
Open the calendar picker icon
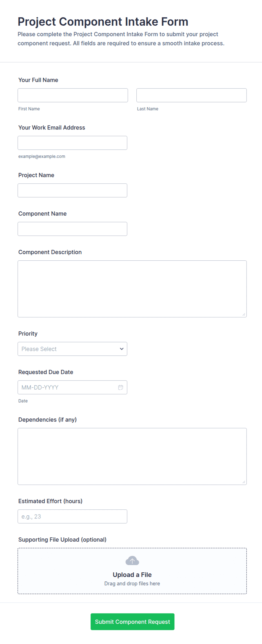[121, 387]
